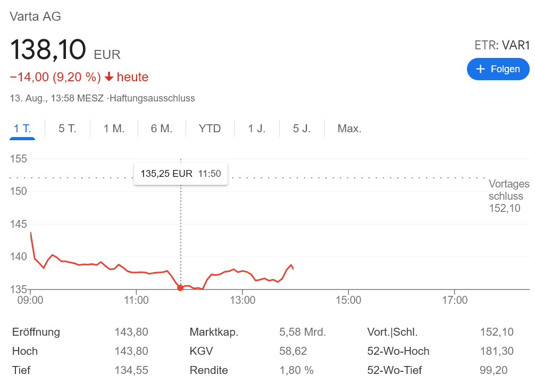535x392 pixels.
Task: Show the 1 M. chart range
Action: [x=114, y=129]
